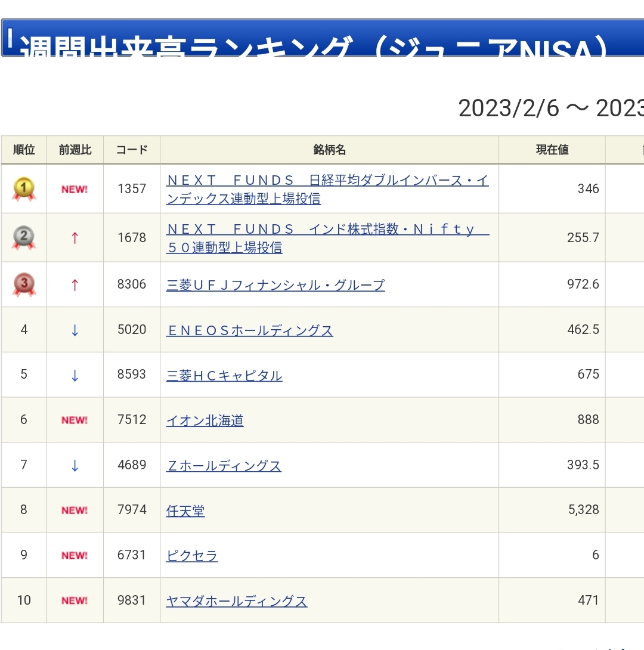Click the コード column header

[x=132, y=150]
